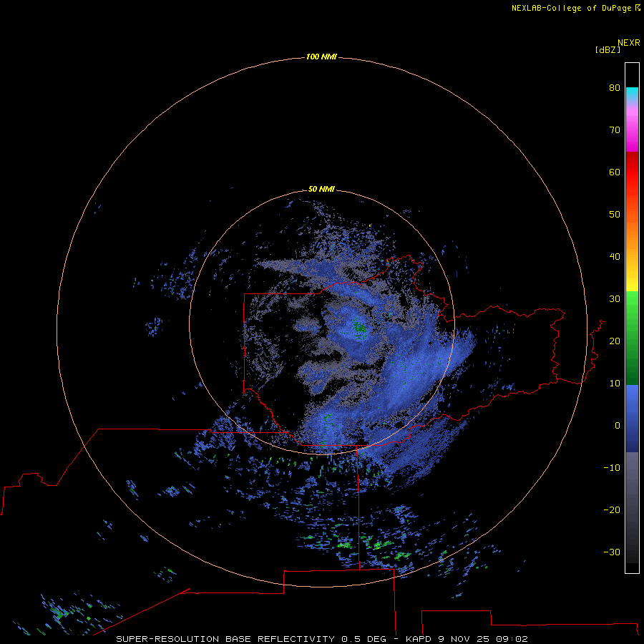Click the 80 value on dBZ scale

click(615, 87)
